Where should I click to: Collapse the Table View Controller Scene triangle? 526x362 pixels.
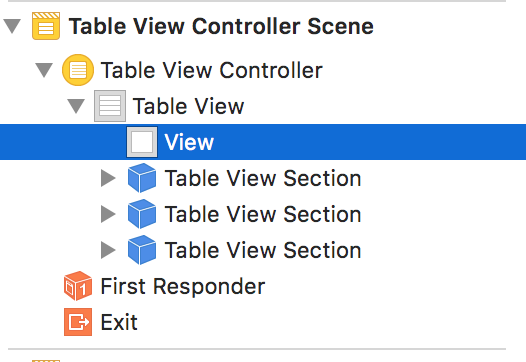(12, 27)
